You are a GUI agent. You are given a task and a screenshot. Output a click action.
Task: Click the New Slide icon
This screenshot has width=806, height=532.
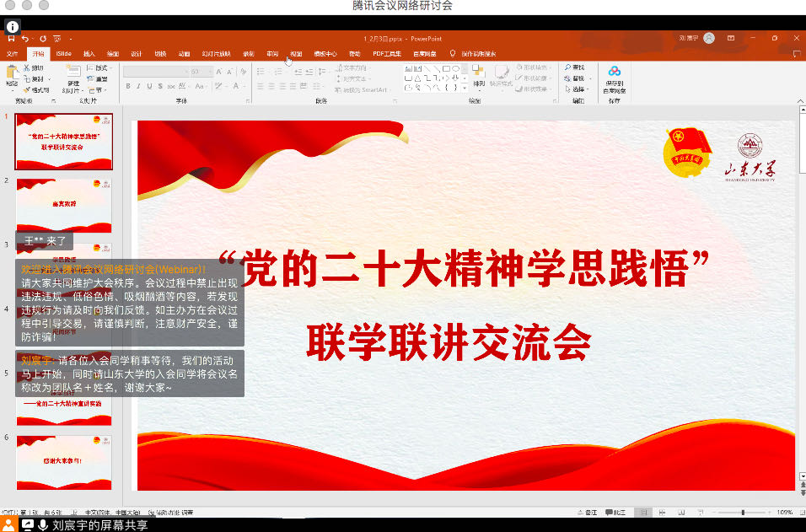(73, 73)
